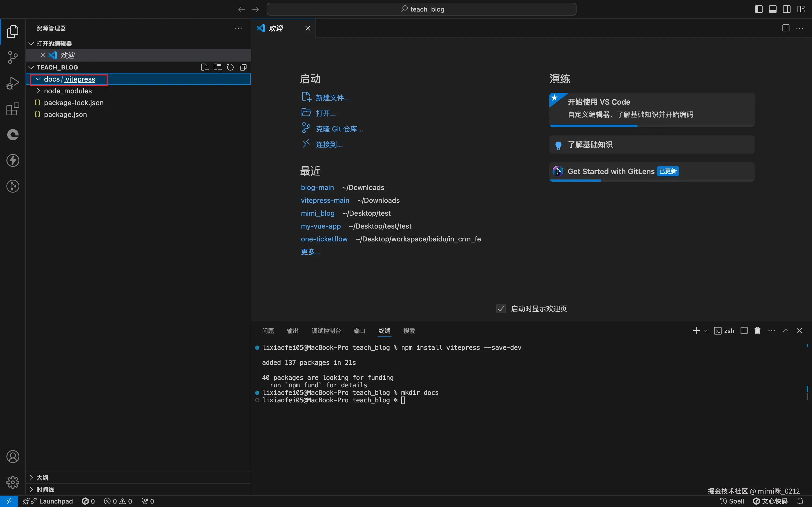This screenshot has width=812, height=507.
Task: Open the new terminal launch profile dropdown
Action: click(705, 331)
